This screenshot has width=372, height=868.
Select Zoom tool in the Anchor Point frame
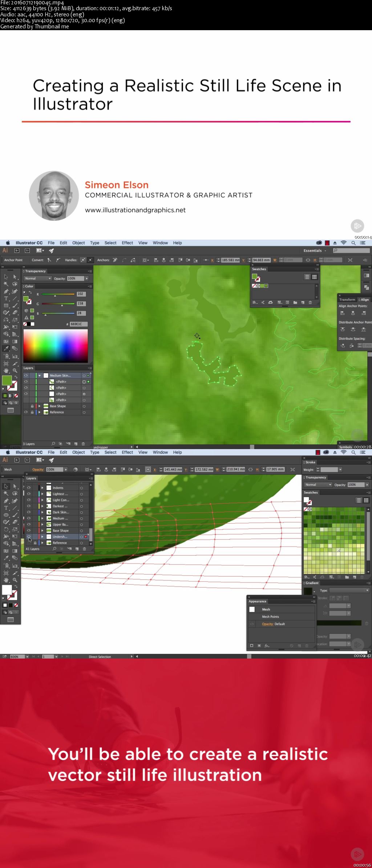click(x=15, y=371)
